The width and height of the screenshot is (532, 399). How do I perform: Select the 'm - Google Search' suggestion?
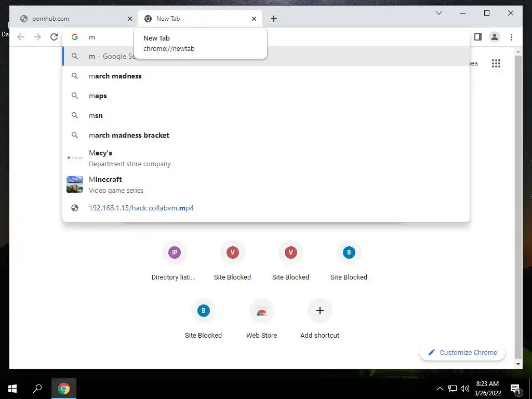coord(266,56)
